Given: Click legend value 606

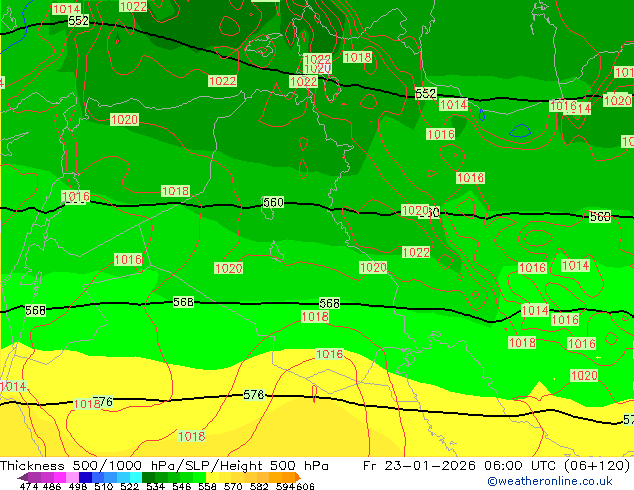Looking at the screenshot, I should [x=304, y=486].
